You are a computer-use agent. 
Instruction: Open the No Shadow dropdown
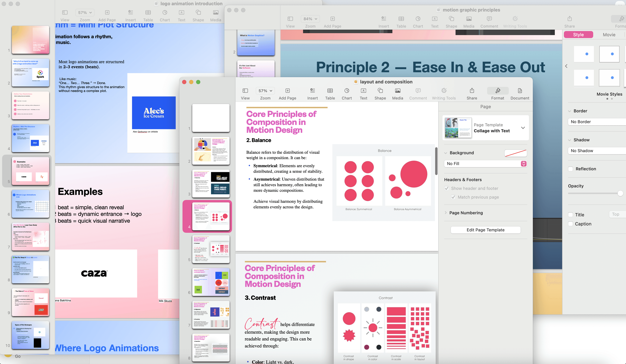tap(597, 151)
